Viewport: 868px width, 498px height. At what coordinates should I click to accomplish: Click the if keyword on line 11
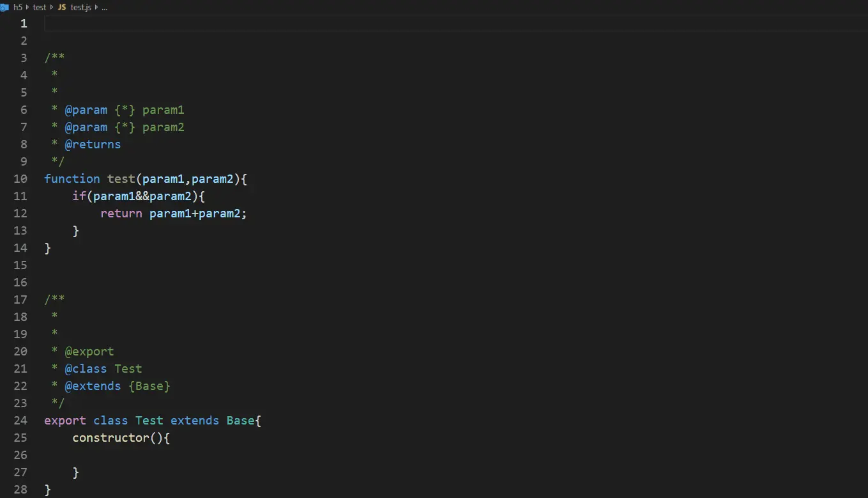pos(79,196)
